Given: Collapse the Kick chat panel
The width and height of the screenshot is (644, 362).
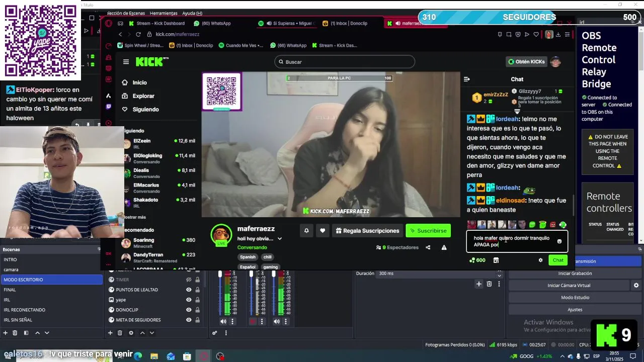Looking at the screenshot, I should pyautogui.click(x=466, y=79).
